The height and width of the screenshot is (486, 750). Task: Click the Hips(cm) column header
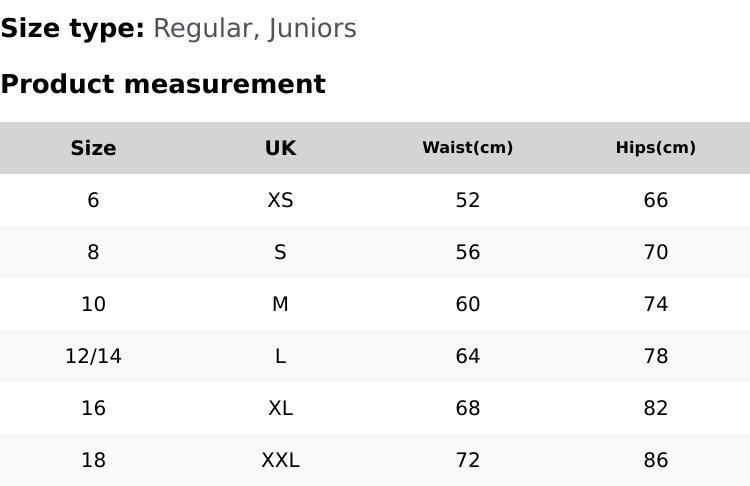(x=655, y=148)
